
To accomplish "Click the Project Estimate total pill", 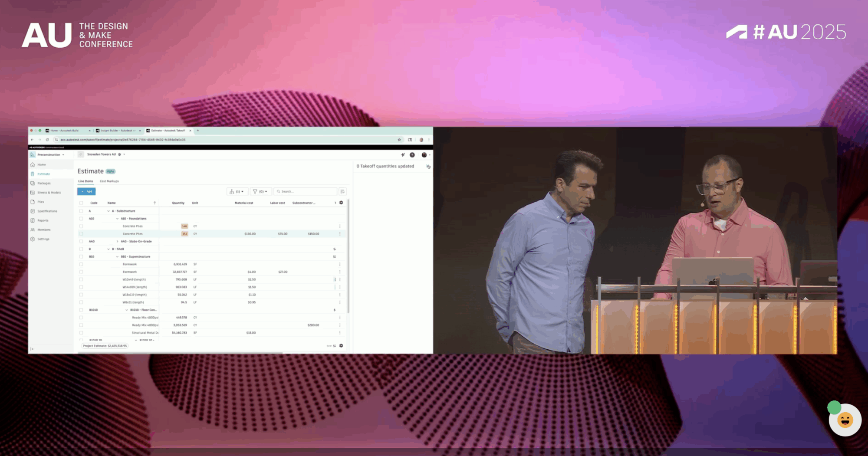I will point(105,346).
